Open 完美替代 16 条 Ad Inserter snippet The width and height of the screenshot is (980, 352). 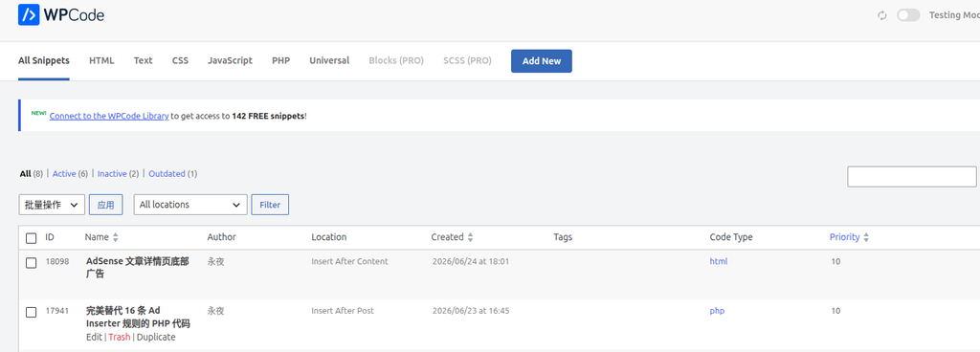pos(138,317)
